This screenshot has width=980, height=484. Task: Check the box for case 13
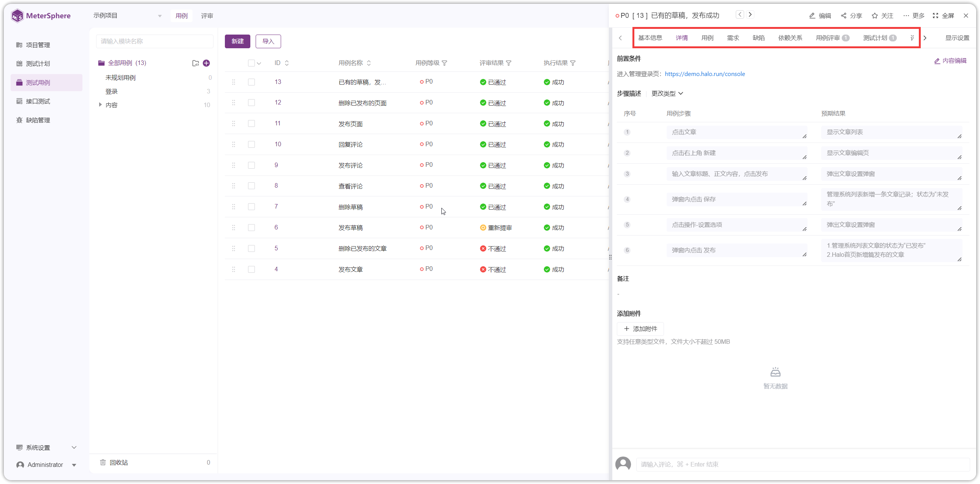tap(251, 82)
